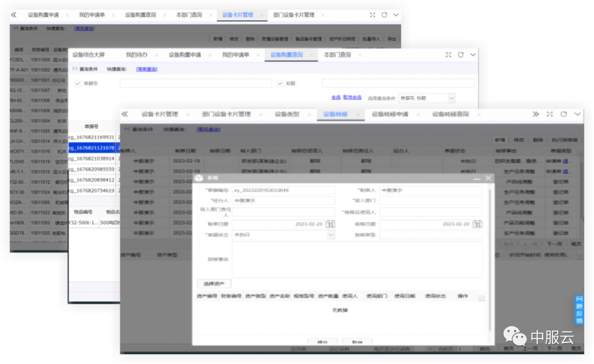Image resolution: width=594 pixels, height=364 pixels.
Task: Switch to the 设备转移申请 tab
Action: coord(390,114)
